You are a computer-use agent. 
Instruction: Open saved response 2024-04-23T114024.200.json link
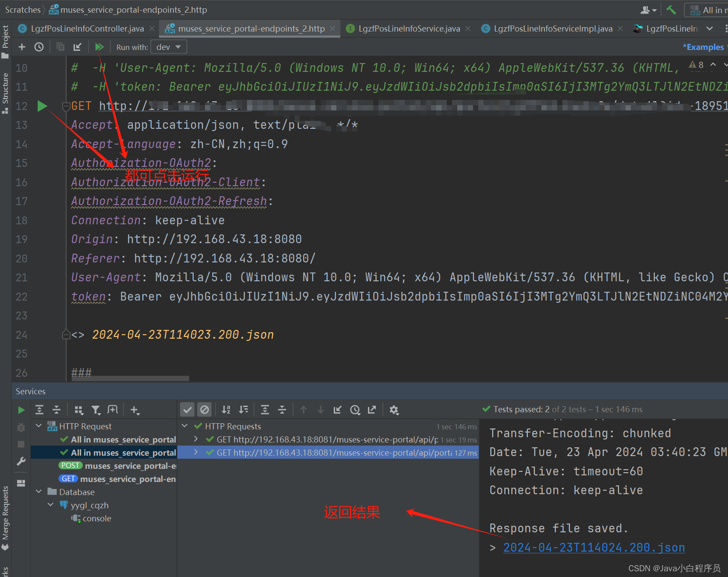click(x=594, y=548)
